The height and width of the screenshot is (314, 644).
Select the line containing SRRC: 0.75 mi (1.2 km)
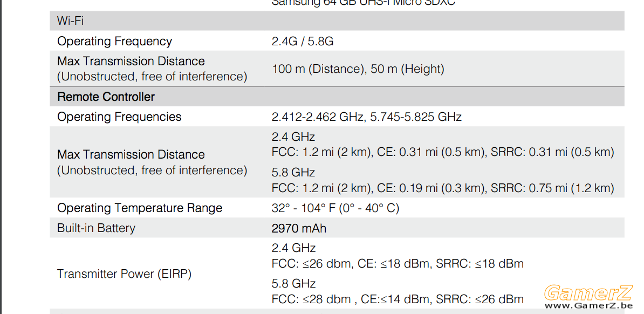pos(443,188)
